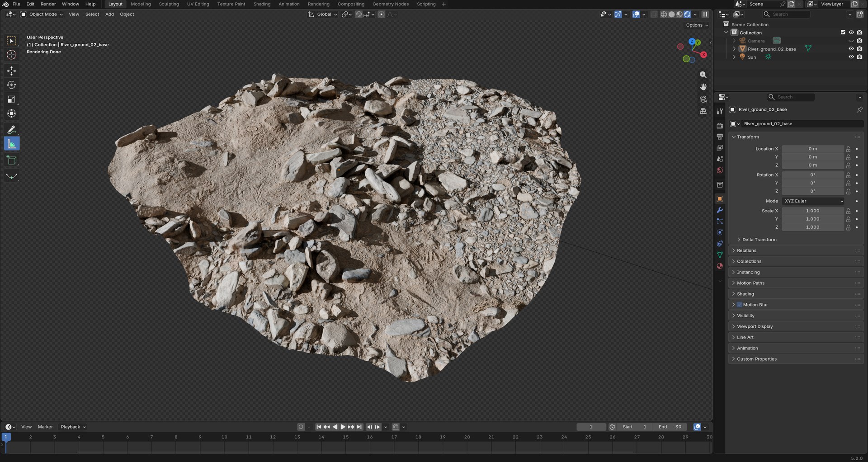The width and height of the screenshot is (868, 462).
Task: Click the End frame field
Action: [x=670, y=427]
